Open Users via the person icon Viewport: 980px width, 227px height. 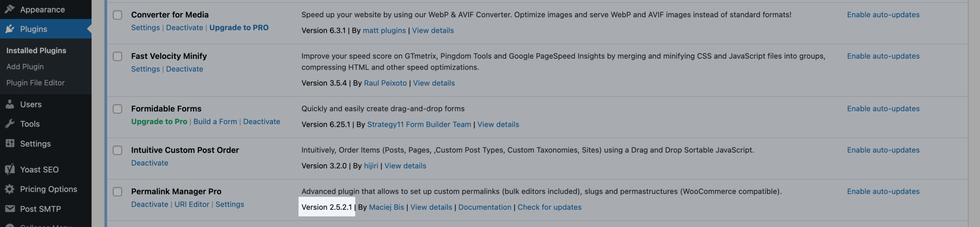point(10,104)
